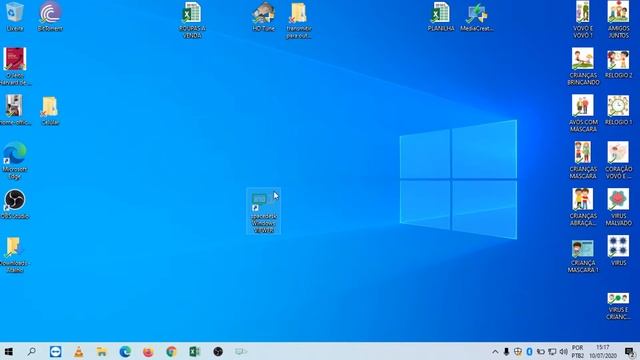Launch VLC media player from taskbar

78,351
